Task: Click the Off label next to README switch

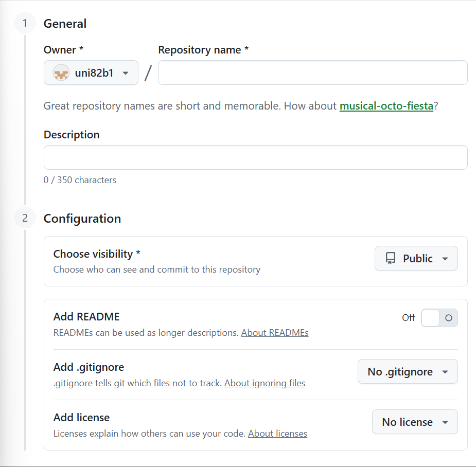Action: point(408,318)
